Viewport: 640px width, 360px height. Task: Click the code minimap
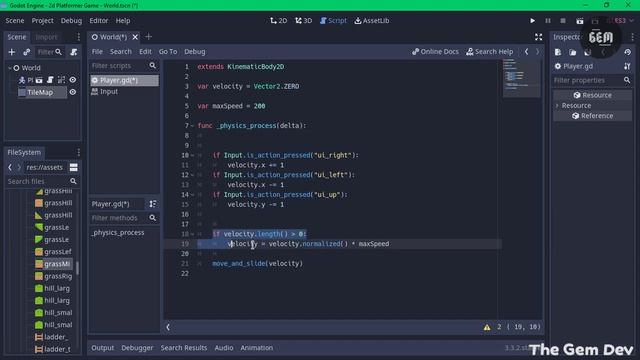click(x=521, y=78)
